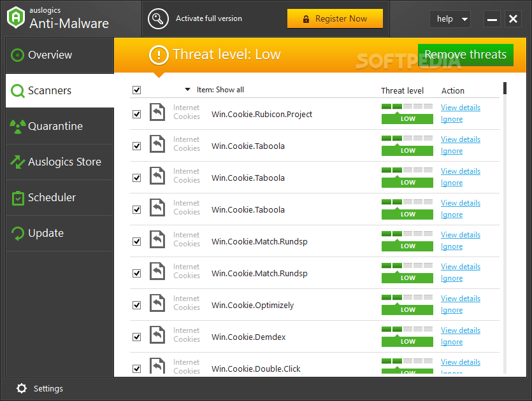Minimize the Anti-Malware window
The image size is (532, 401).
point(492,19)
